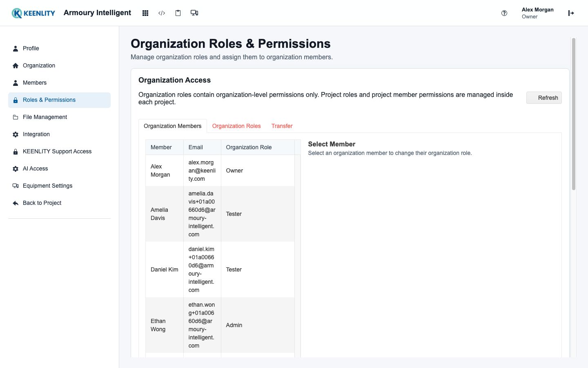The height and width of the screenshot is (368, 588).
Task: Open the apps grid icon
Action: 145,13
